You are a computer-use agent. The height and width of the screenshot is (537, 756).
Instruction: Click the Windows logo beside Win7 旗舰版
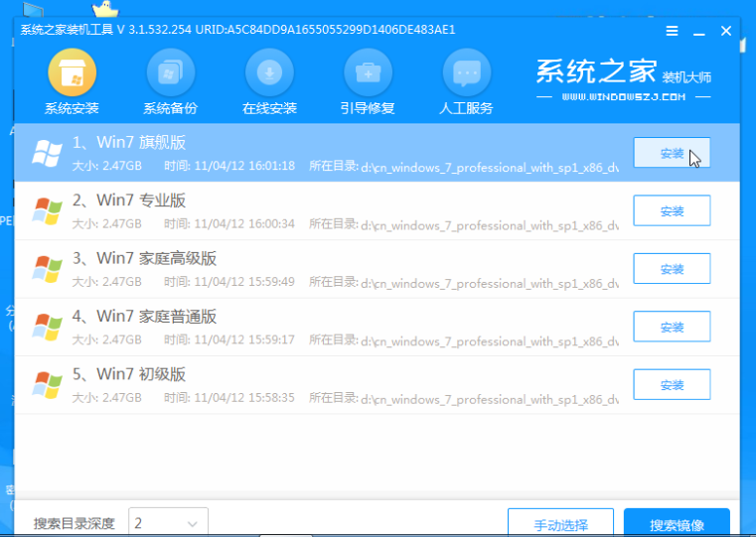(47, 153)
